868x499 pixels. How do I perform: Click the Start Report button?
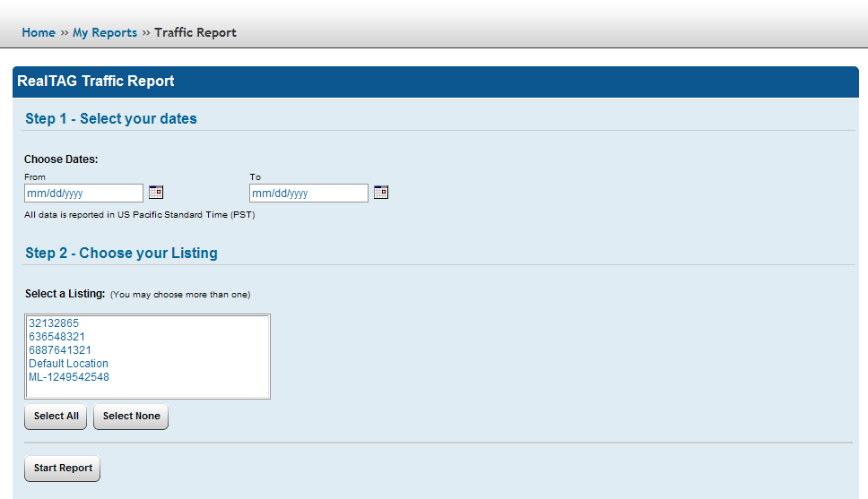63,469
